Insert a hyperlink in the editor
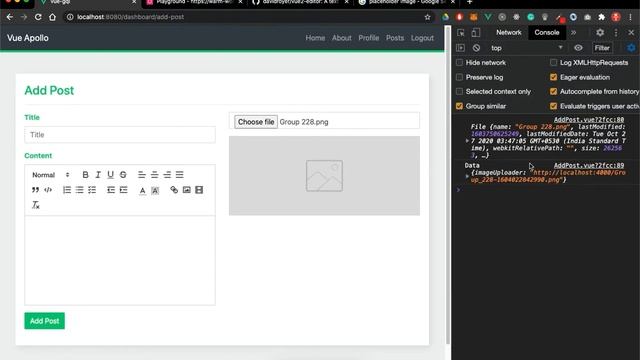The image size is (640, 360). tap(174, 190)
